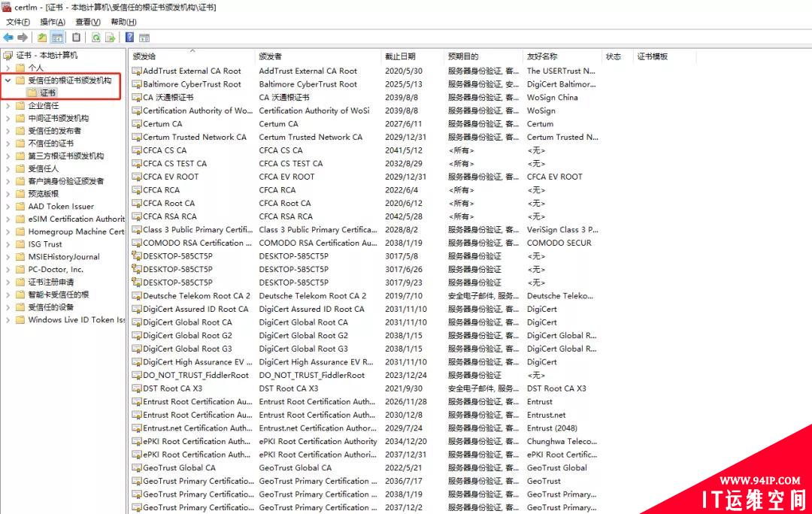Sort by the 颁发者 column header
This screenshot has width=812, height=514.
pos(318,56)
